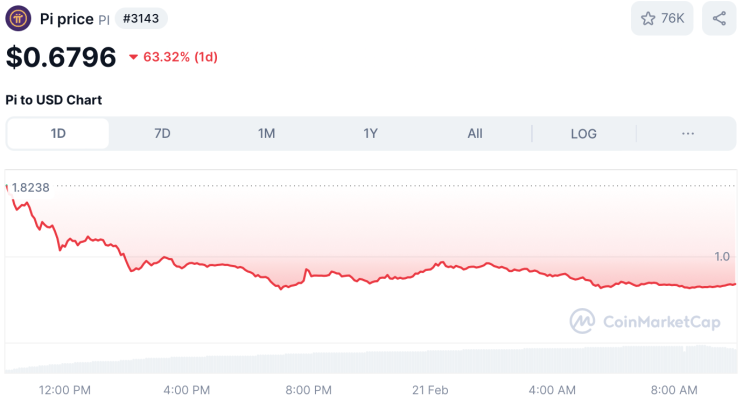The image size is (750, 405).
Task: Open the share button
Action: (x=719, y=18)
